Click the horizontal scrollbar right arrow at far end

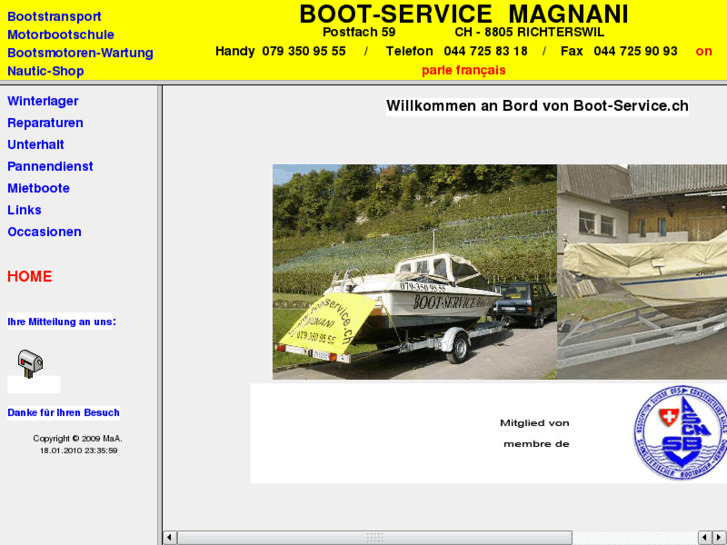click(720, 538)
